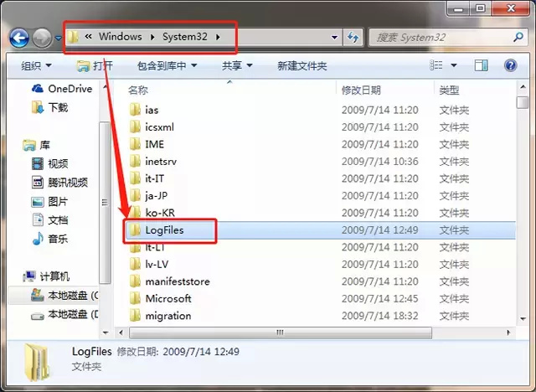Click date 2009/7/14 18:32 of migration
The height and width of the screenshot is (392, 536).
(379, 316)
